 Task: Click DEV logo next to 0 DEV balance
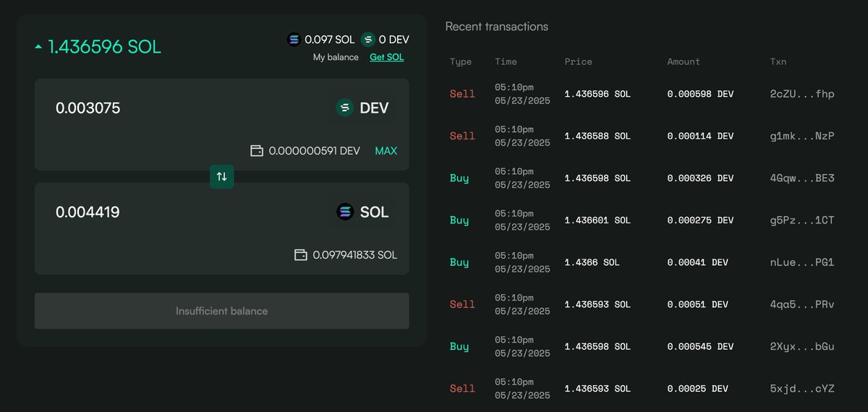tap(368, 40)
